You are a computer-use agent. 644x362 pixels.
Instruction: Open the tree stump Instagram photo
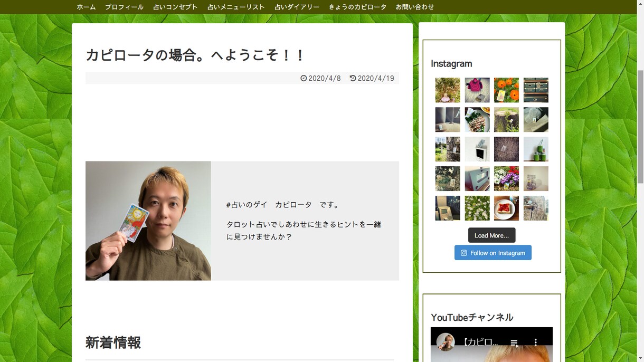pyautogui.click(x=506, y=120)
